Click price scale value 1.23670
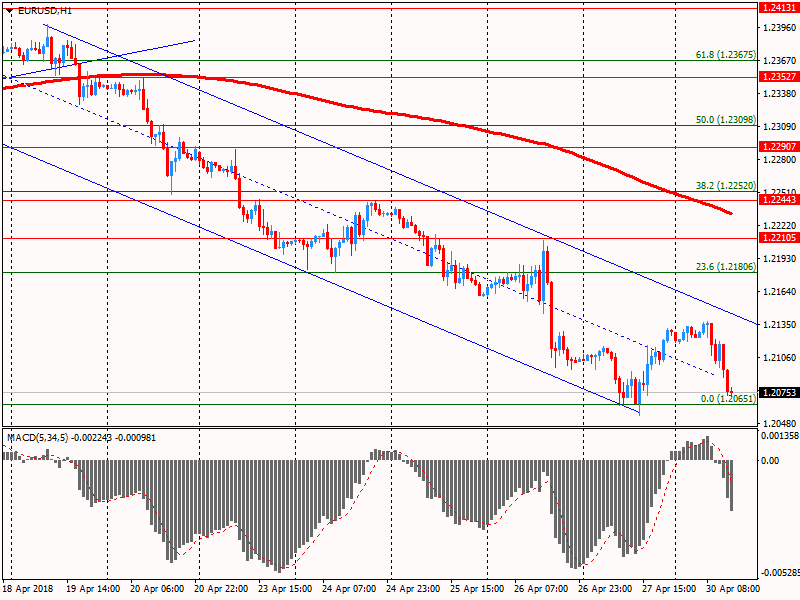 click(780, 61)
